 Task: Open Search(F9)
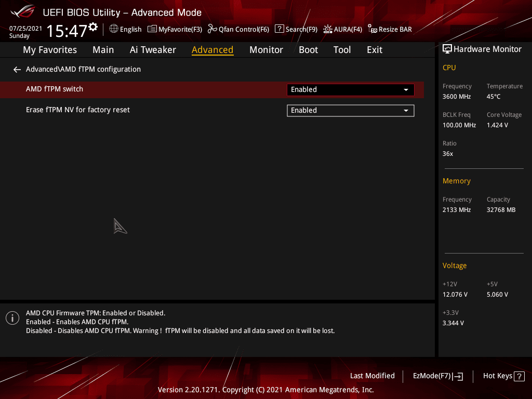[x=301, y=30]
